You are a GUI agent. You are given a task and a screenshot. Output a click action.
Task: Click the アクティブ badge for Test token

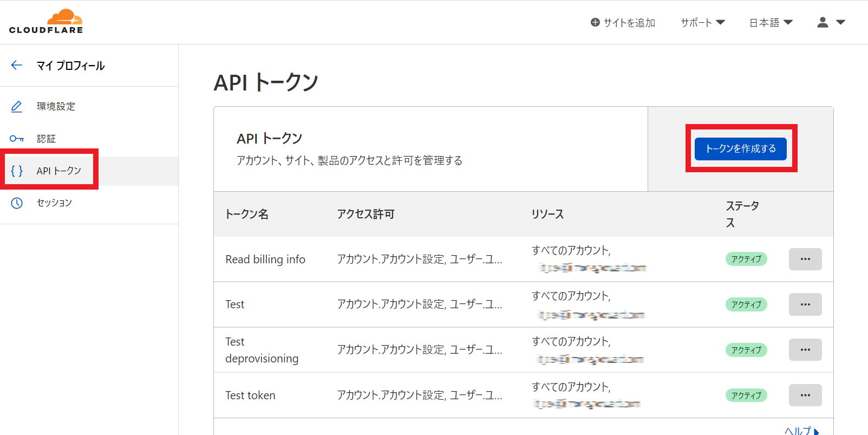tap(746, 395)
